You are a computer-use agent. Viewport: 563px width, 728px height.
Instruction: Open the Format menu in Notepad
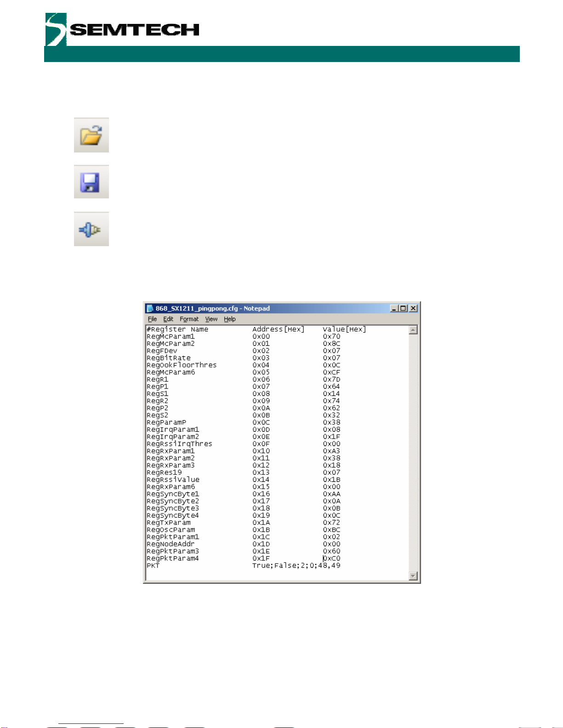(189, 319)
